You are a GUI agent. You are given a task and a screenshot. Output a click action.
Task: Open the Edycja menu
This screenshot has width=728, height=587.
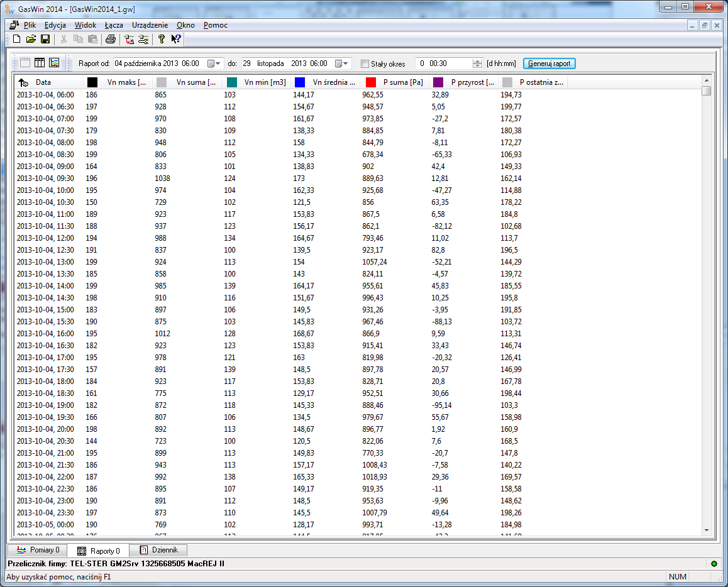[x=55, y=25]
